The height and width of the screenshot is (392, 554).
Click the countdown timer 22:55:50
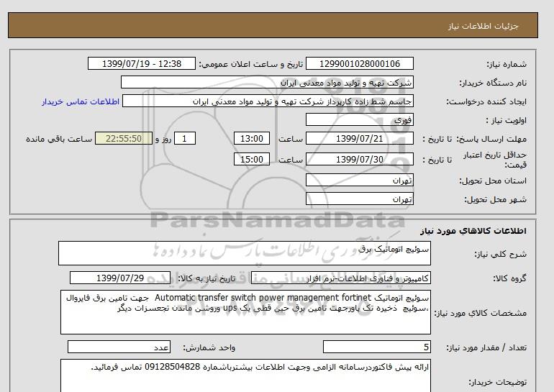124,138
